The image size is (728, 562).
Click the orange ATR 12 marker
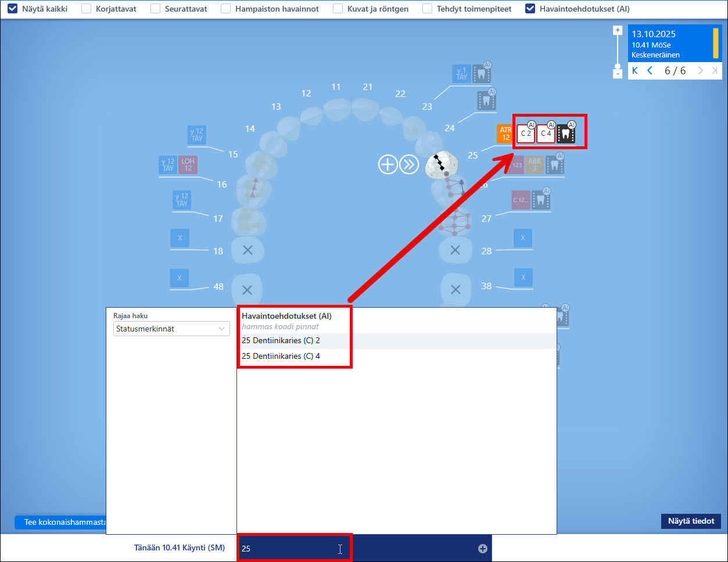coord(505,134)
